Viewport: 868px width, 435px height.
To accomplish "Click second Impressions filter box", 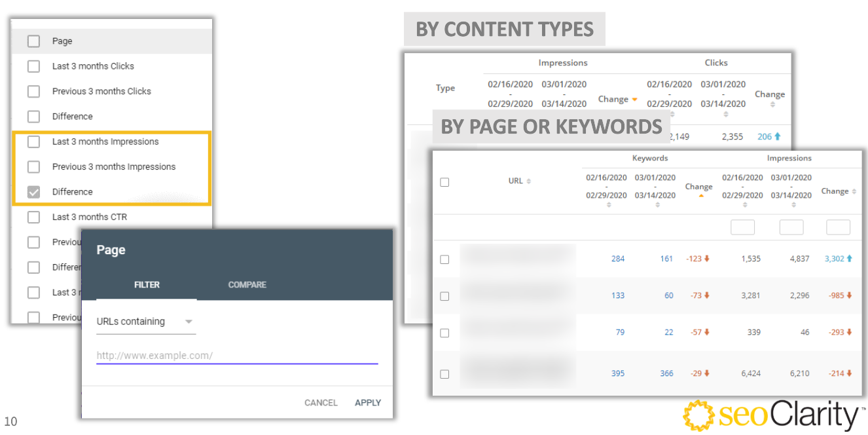I will (x=791, y=227).
